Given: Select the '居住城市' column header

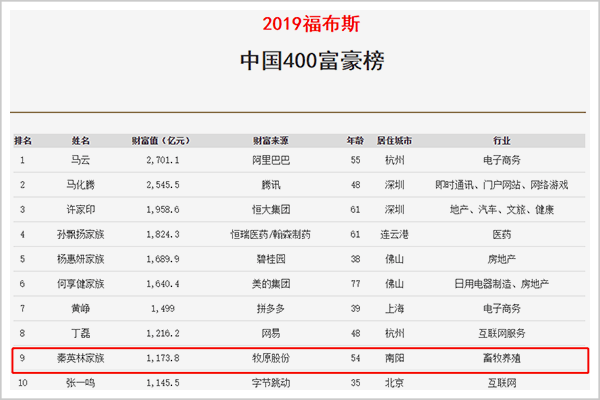Looking at the screenshot, I should [x=394, y=140].
